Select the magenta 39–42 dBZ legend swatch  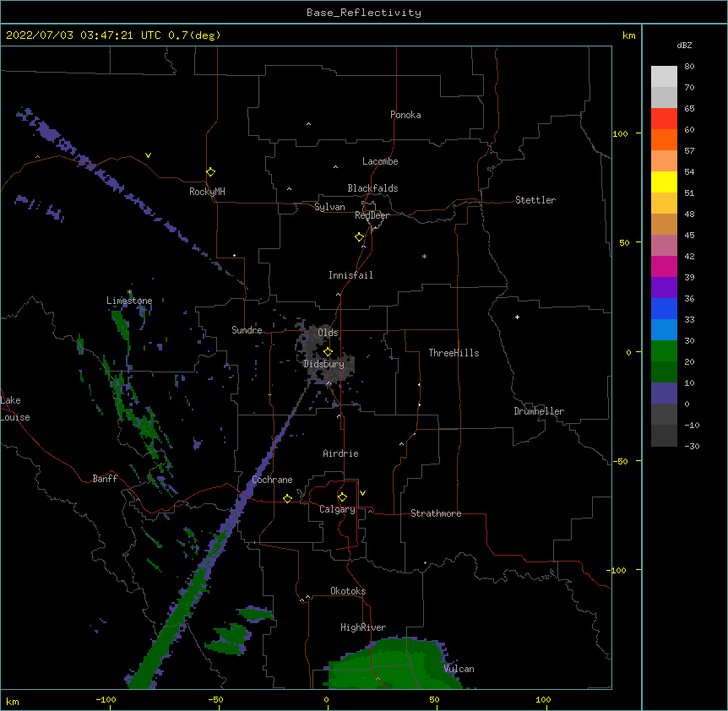click(x=664, y=267)
